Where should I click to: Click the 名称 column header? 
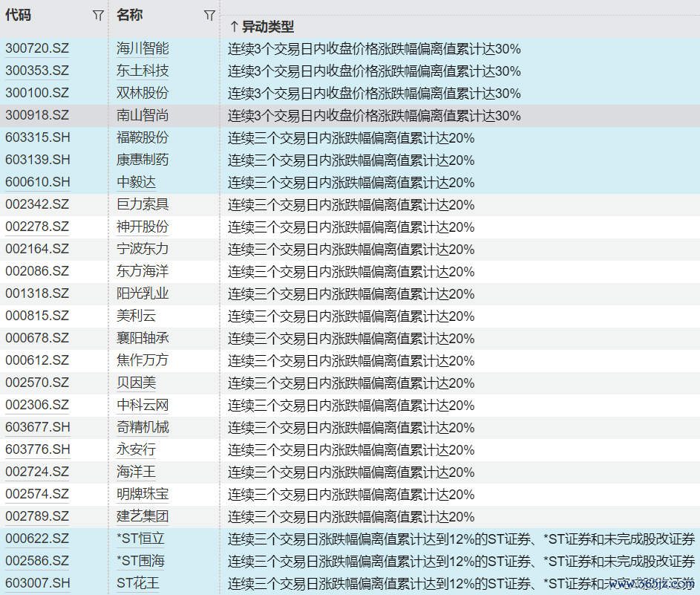[x=129, y=15]
